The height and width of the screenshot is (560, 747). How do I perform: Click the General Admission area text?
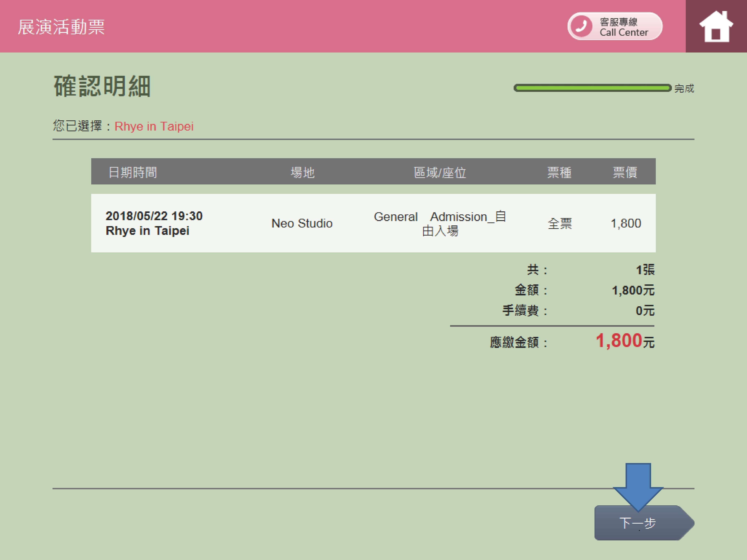(x=440, y=223)
